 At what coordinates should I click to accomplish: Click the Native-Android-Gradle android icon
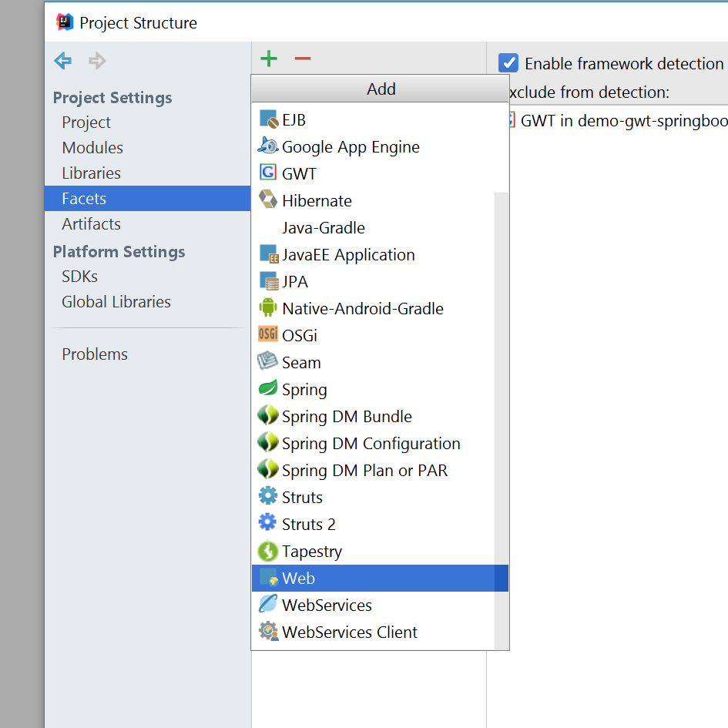[268, 307]
